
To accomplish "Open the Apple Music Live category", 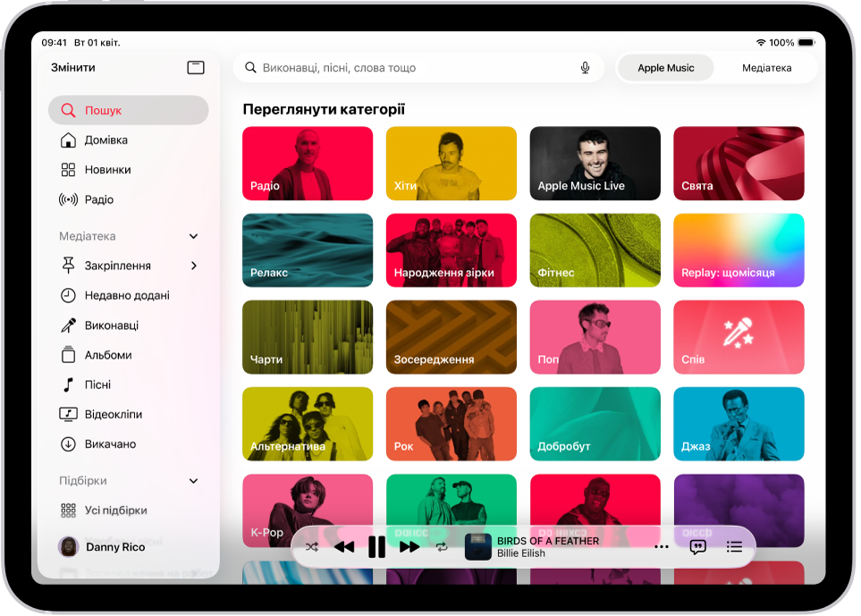I will [595, 164].
